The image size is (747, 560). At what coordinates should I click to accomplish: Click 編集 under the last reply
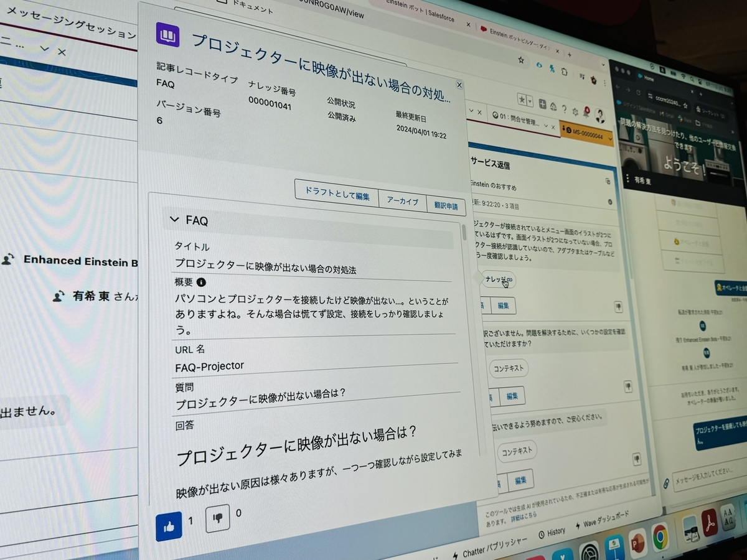tap(520, 480)
